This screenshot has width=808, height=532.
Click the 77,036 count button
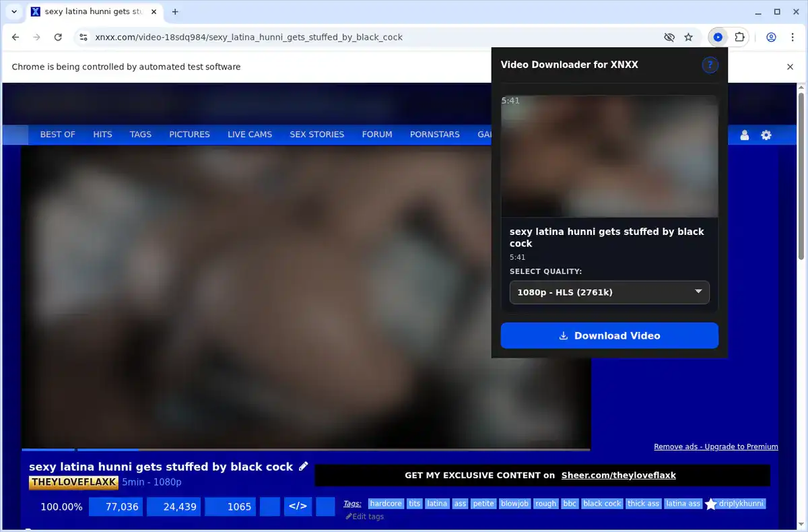(x=116, y=506)
